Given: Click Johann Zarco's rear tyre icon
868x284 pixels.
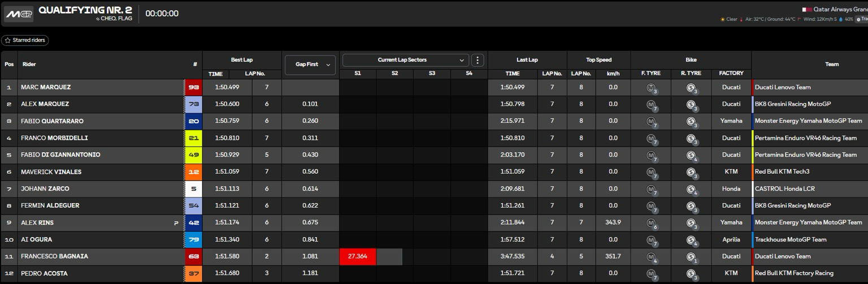Looking at the screenshot, I should (691, 190).
